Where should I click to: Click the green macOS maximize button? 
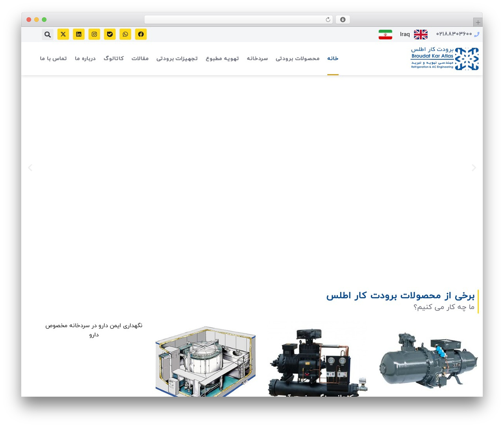44,20
